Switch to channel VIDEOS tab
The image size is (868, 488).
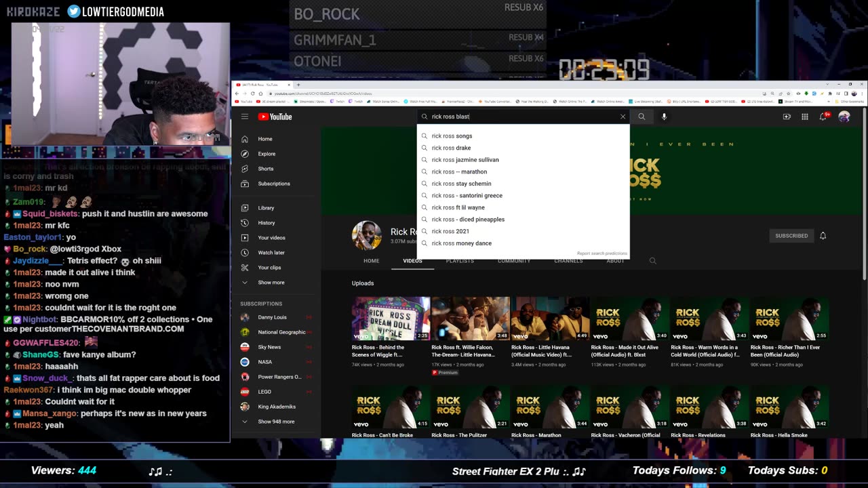412,261
